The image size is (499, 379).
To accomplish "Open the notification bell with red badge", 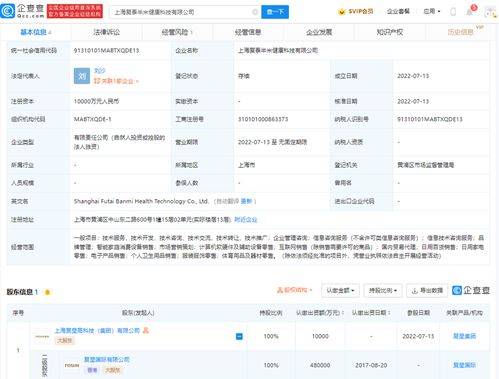I will click(x=470, y=12).
